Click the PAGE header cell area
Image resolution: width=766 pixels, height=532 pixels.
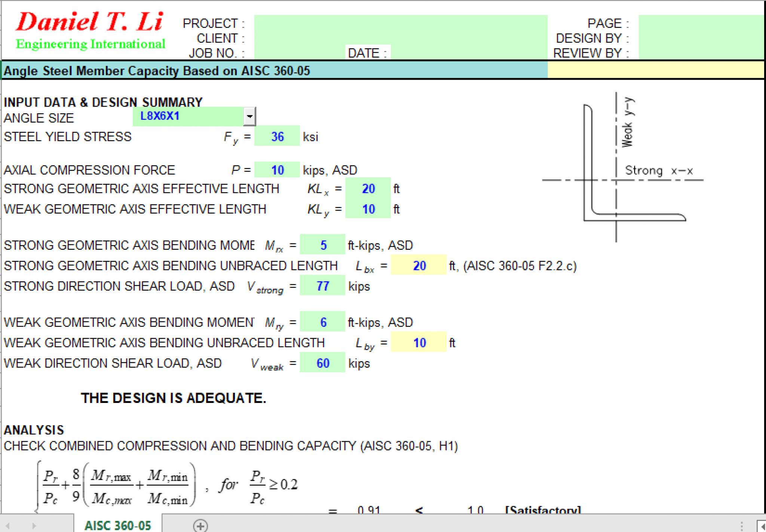(695, 23)
